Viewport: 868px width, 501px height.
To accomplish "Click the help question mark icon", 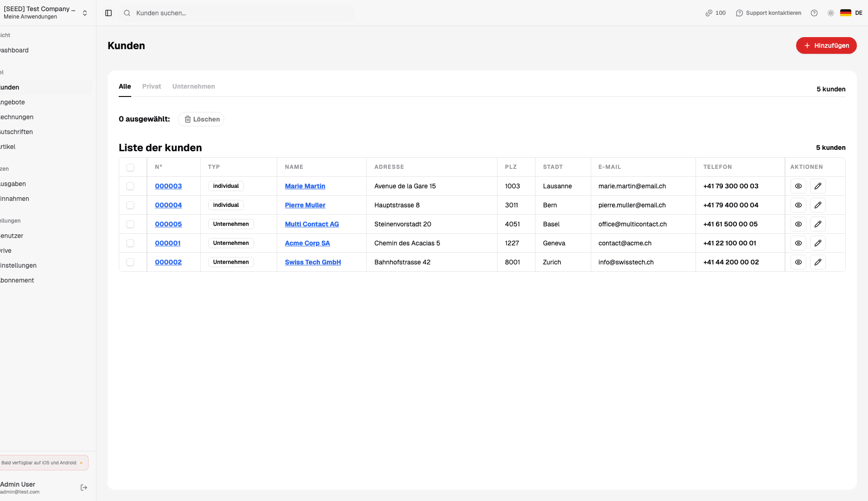I will coord(814,13).
